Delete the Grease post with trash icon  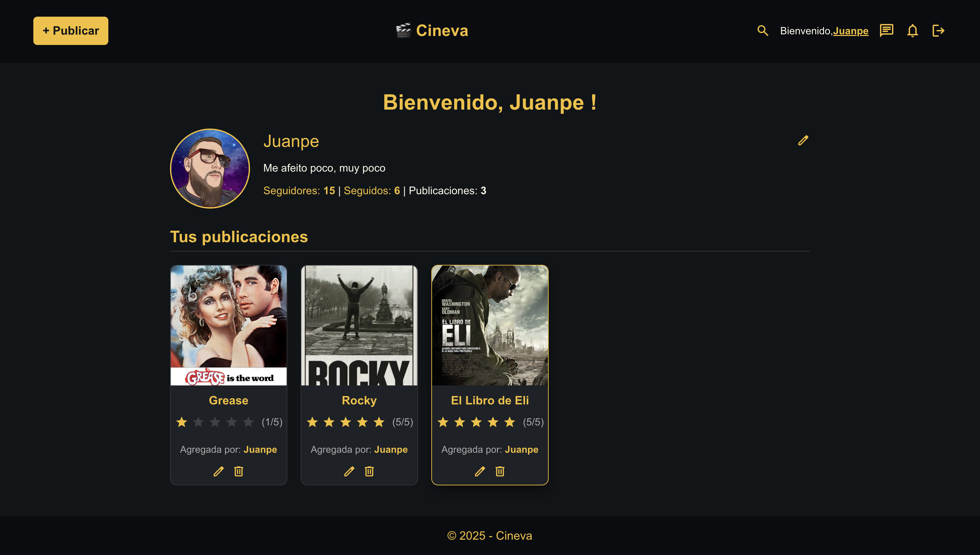239,471
